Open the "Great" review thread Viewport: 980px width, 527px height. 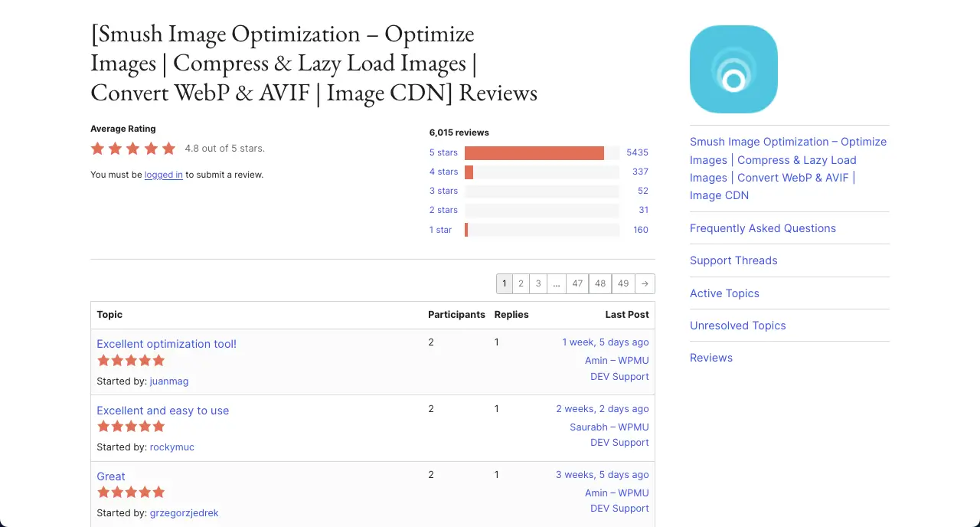coord(110,476)
